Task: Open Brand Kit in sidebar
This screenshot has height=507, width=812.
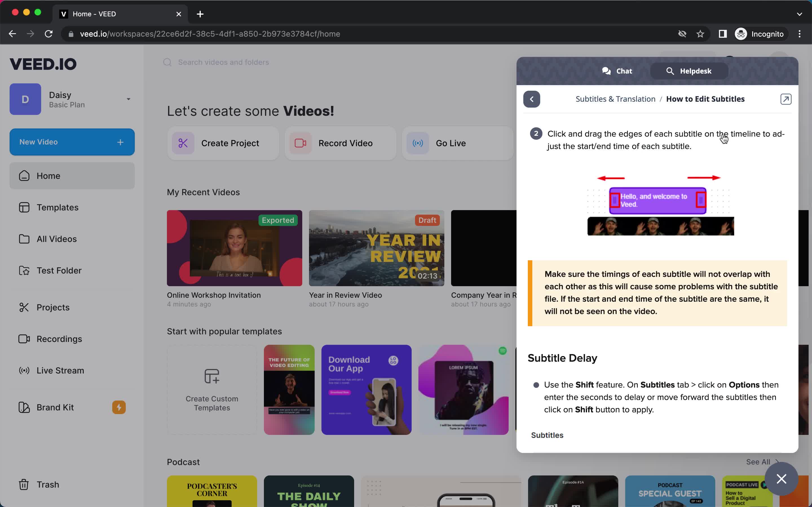Action: pos(55,407)
